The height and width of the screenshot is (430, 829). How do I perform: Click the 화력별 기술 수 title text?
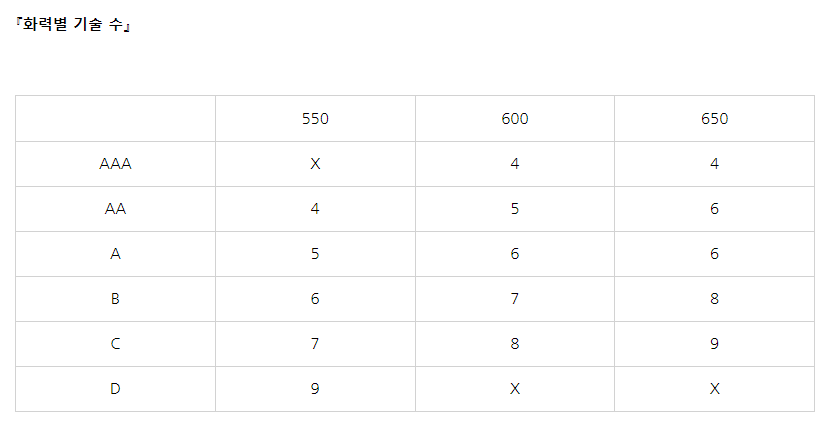[x=75, y=25]
